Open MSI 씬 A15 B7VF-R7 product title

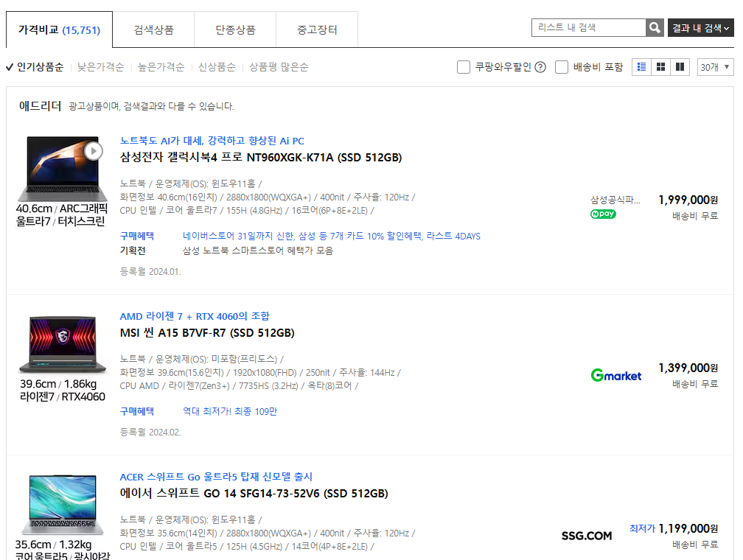point(207,332)
